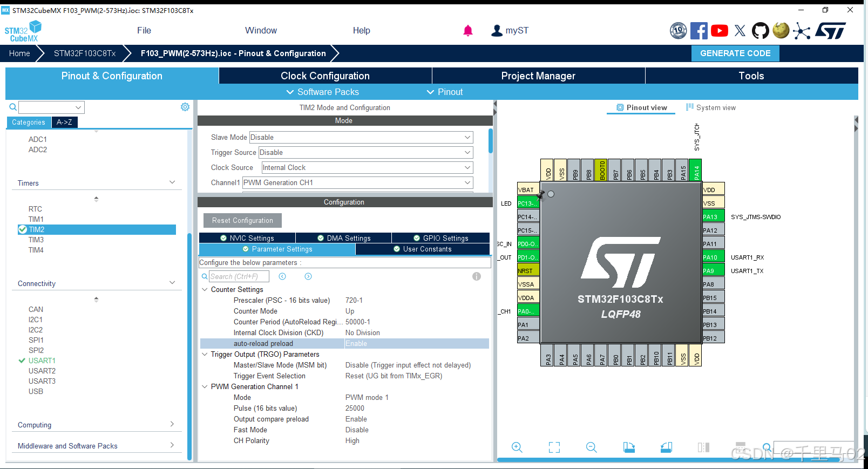
Task: Open the Pinout dropdown menu
Action: [x=445, y=92]
